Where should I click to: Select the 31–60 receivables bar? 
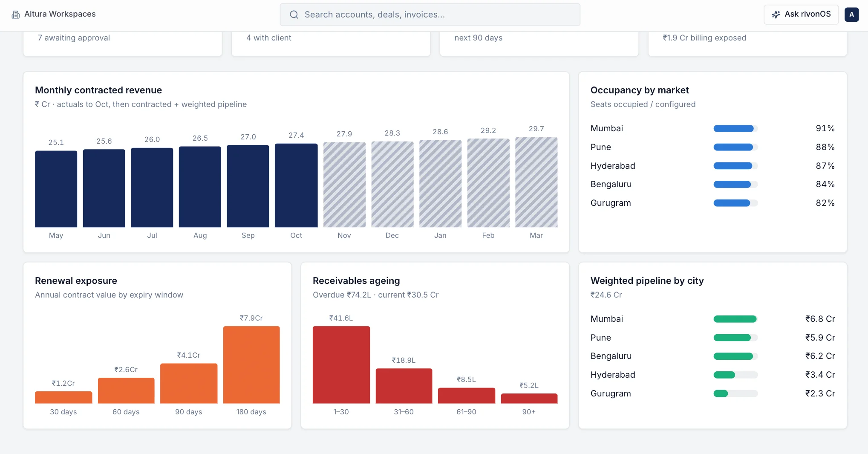[x=404, y=386]
